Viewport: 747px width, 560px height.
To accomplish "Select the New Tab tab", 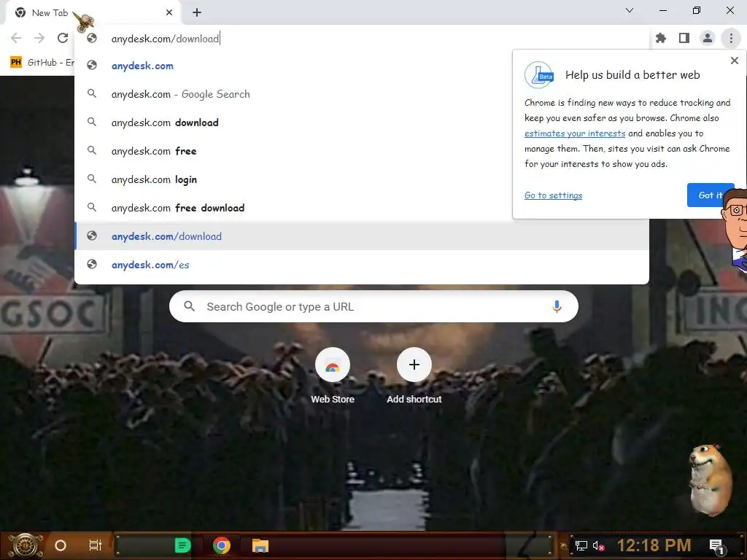I will pyautogui.click(x=93, y=13).
